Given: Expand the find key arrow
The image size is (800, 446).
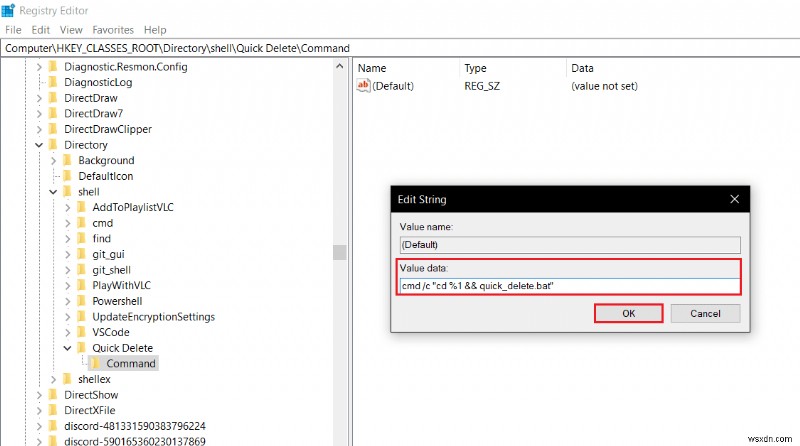Looking at the screenshot, I should pyautogui.click(x=68, y=239).
